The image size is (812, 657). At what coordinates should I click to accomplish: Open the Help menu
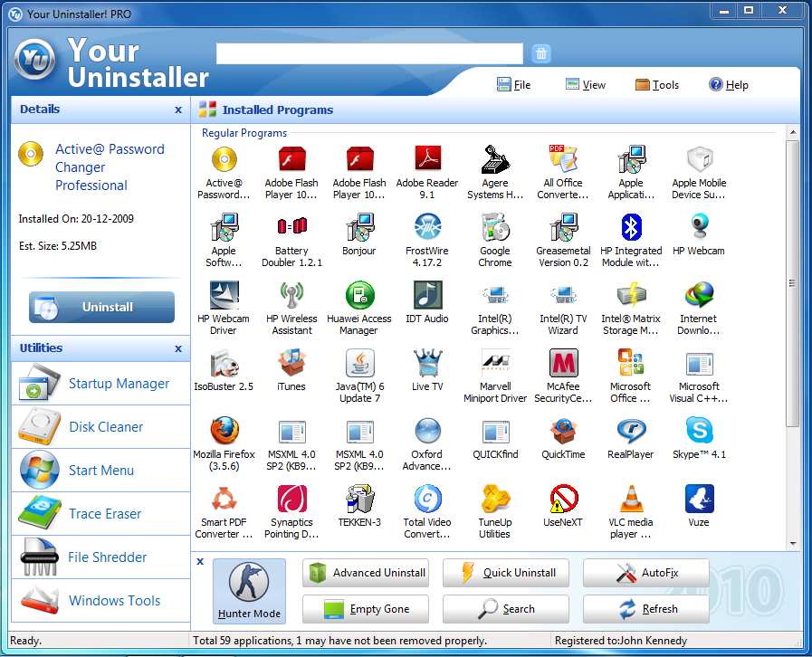[729, 85]
